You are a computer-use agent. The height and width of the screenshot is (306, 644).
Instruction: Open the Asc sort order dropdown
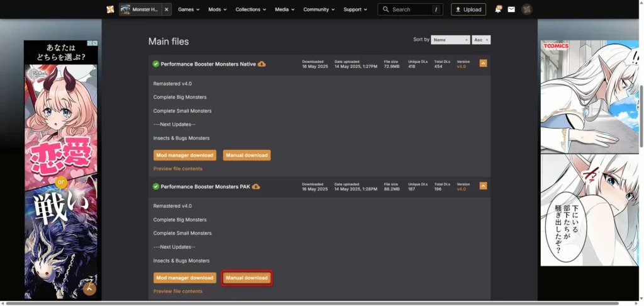(481, 40)
